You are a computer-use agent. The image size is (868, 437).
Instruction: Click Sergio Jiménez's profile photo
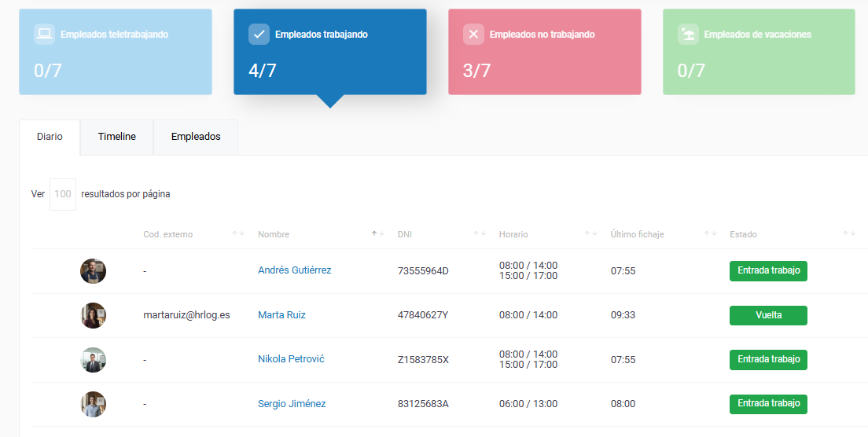[93, 404]
